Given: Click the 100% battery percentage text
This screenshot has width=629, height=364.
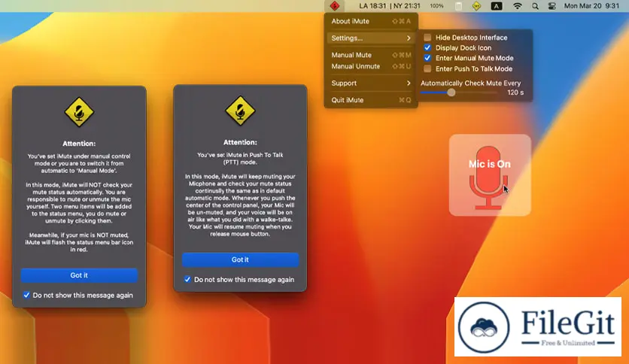Looking at the screenshot, I should (x=436, y=6).
